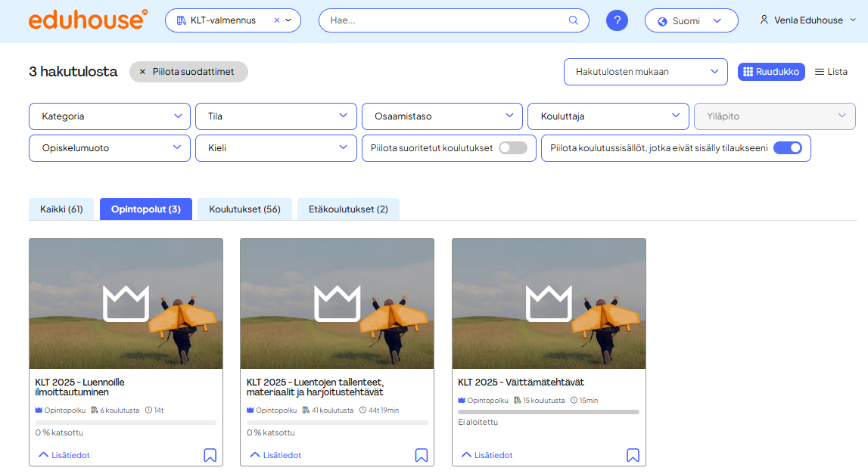The width and height of the screenshot is (868, 474).
Task: Click the '14t' duration text
Action: click(159, 410)
